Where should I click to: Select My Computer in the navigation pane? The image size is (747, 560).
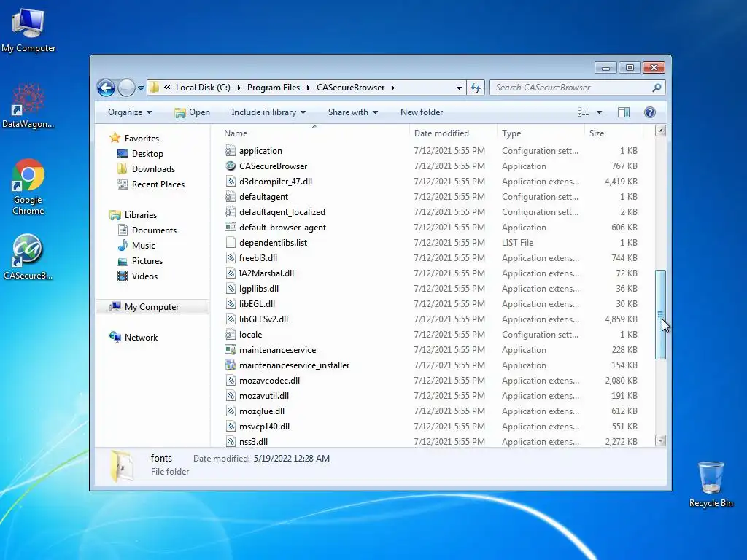tap(152, 307)
